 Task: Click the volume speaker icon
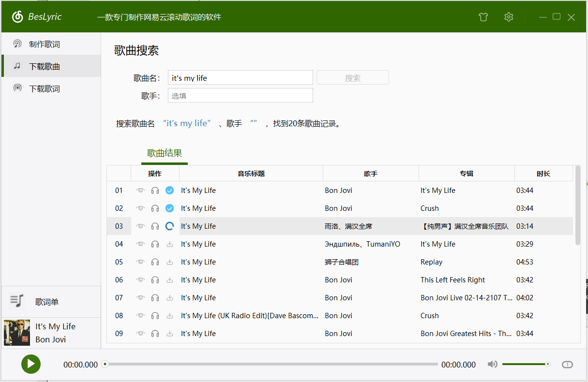tap(492, 364)
